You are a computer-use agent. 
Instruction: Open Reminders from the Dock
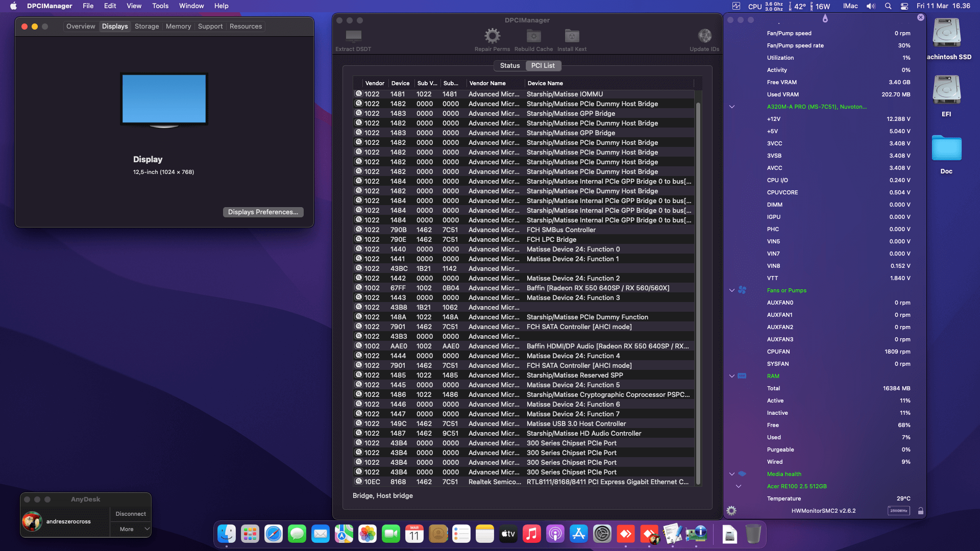(461, 534)
